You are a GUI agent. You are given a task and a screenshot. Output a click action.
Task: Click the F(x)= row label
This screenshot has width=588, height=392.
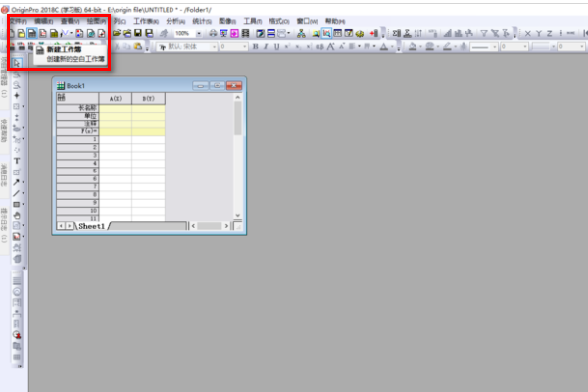[77, 131]
